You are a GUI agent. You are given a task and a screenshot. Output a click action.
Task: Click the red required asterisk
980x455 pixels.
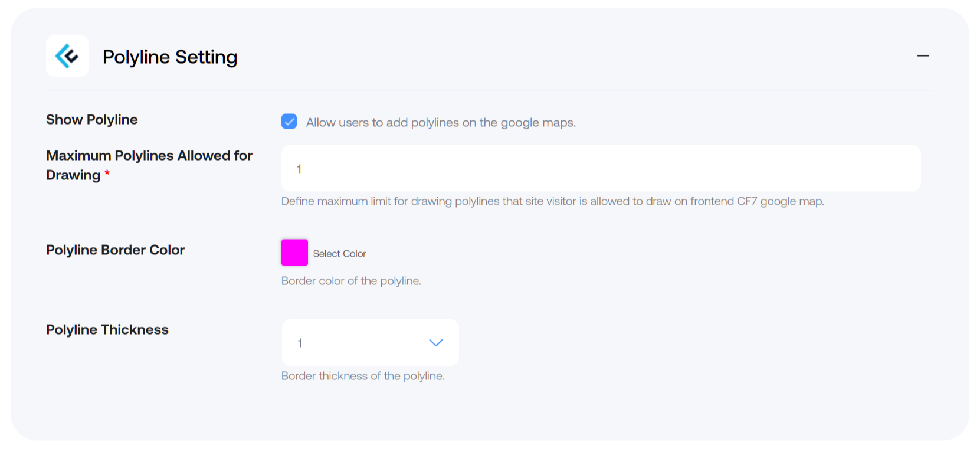pos(107,173)
